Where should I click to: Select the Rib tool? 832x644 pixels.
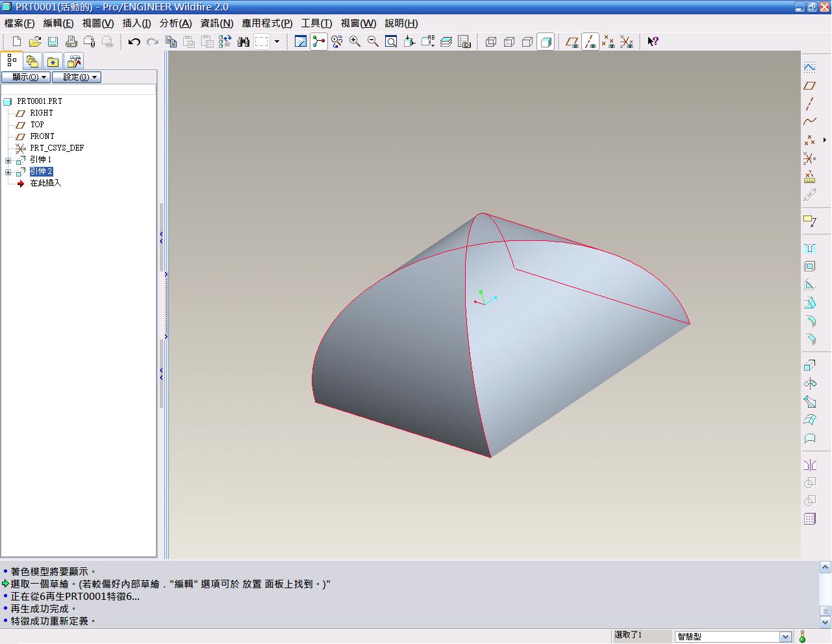pyautogui.click(x=809, y=284)
